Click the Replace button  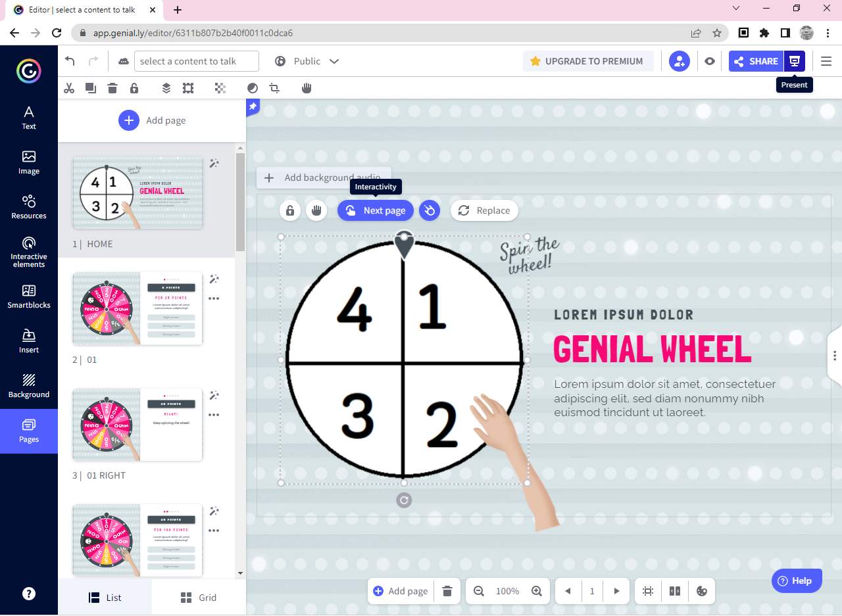484,210
